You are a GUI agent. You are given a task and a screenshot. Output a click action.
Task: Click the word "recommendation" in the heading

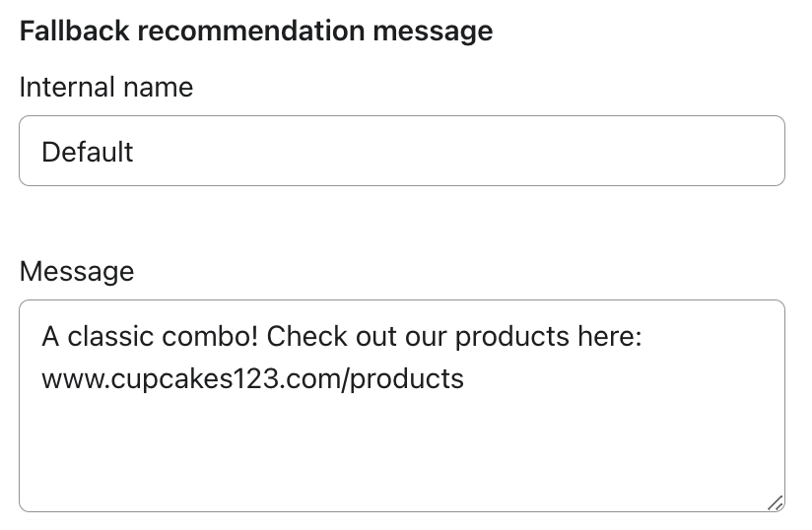pyautogui.click(x=250, y=31)
